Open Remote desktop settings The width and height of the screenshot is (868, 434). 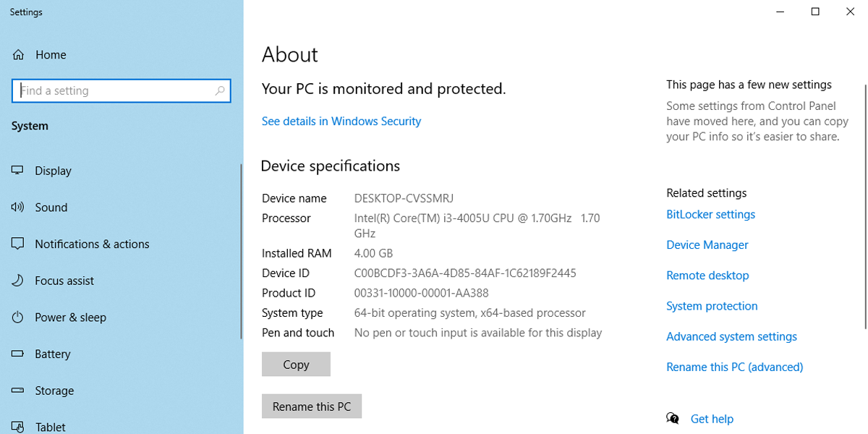707,275
